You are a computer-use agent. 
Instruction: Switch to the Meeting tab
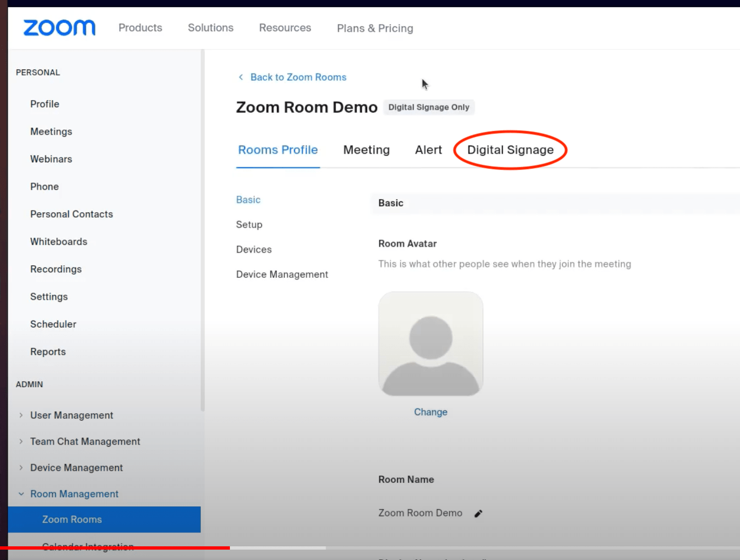(x=366, y=149)
